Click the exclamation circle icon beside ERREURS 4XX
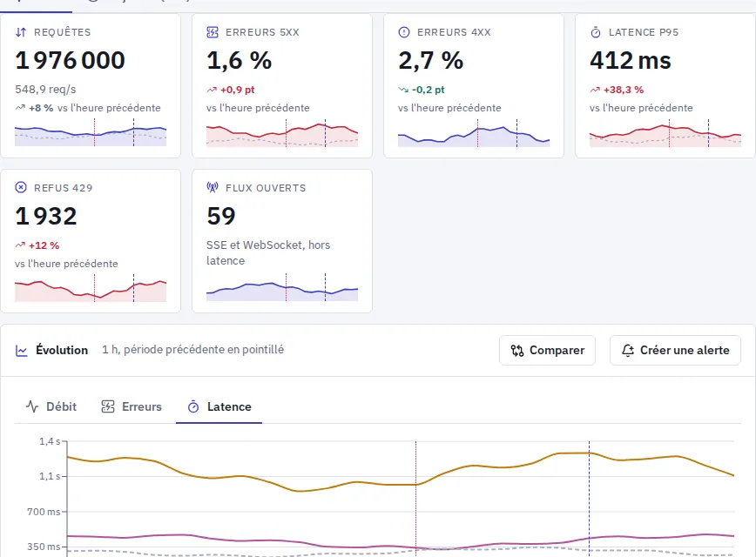The width and height of the screenshot is (756, 557). 404,32
